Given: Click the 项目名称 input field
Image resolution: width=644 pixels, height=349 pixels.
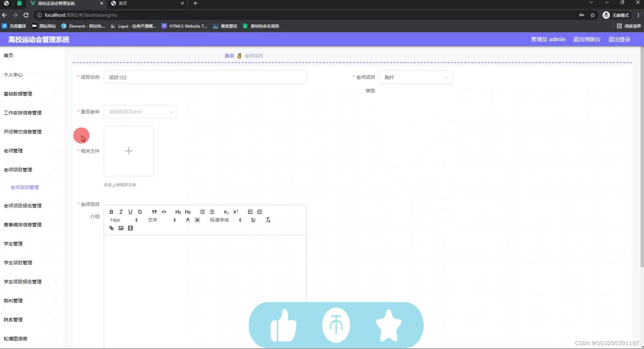Looking at the screenshot, I should click(x=205, y=77).
